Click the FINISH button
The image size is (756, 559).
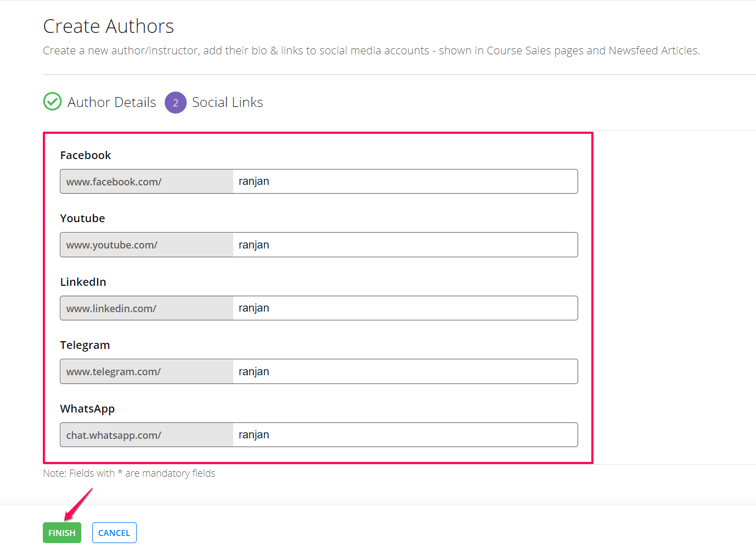[x=62, y=533]
